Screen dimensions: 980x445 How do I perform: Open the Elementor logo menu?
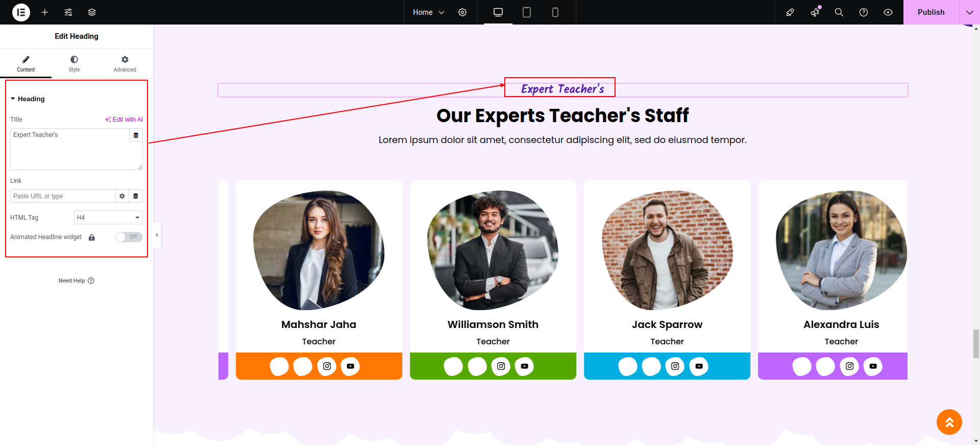pos(21,12)
